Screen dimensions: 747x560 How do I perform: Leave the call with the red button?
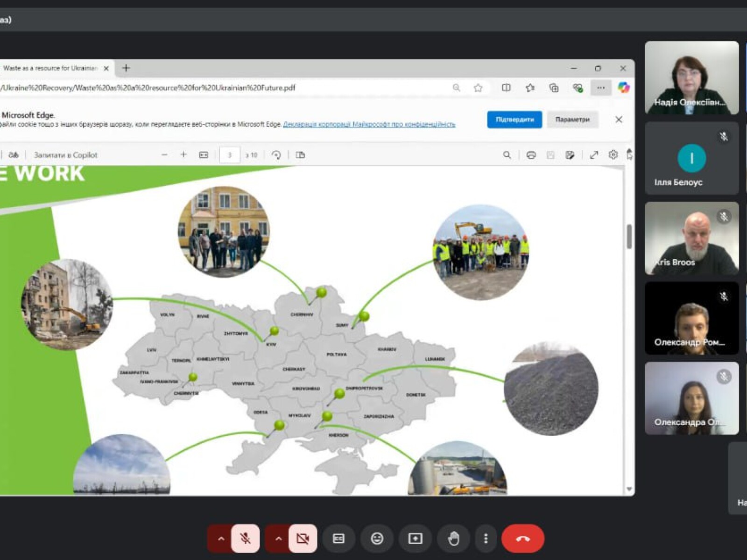coord(523,539)
